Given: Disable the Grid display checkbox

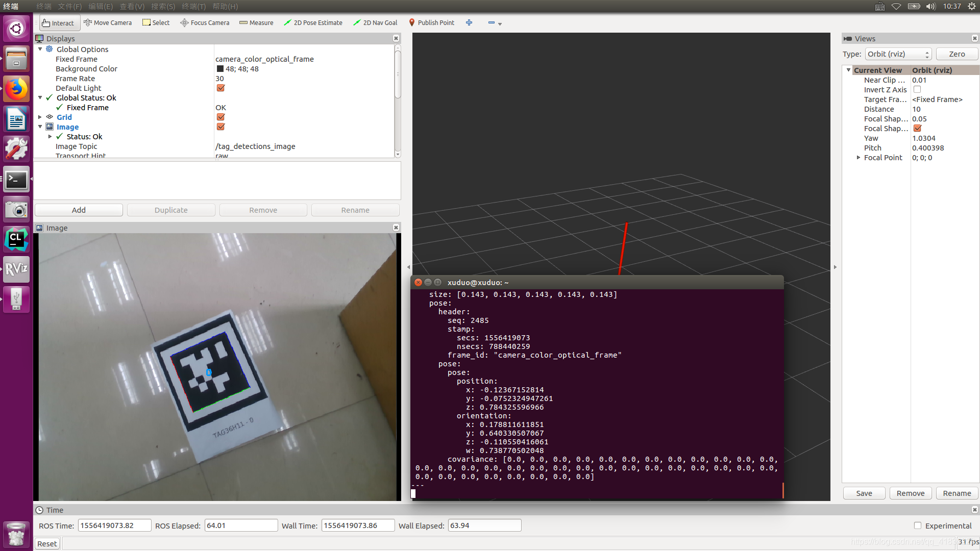Looking at the screenshot, I should (220, 117).
